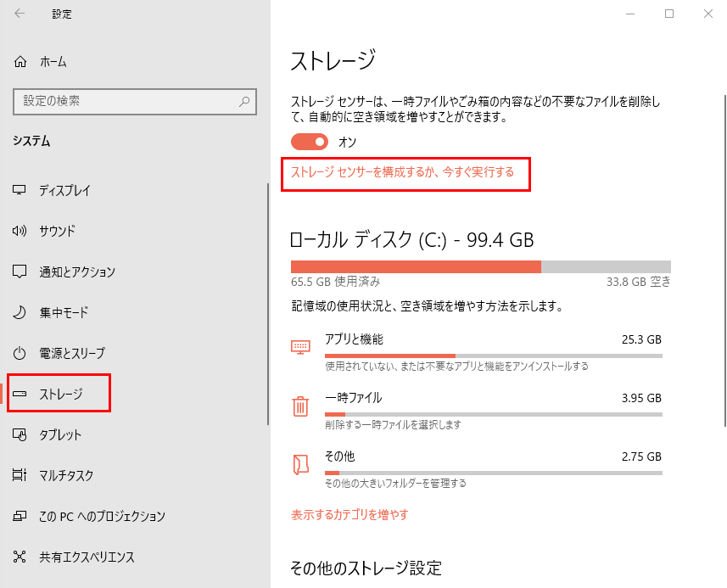
Task: Click 表示するカテゴリを増やす link
Action: (x=350, y=514)
